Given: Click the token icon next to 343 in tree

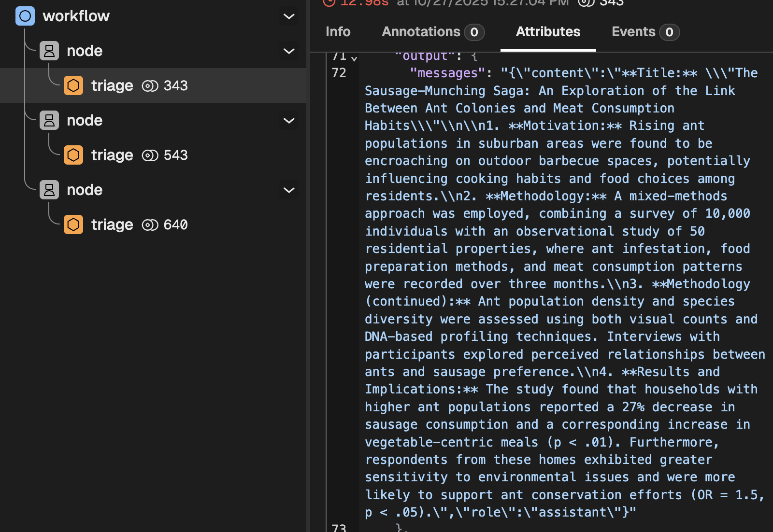Looking at the screenshot, I should pyautogui.click(x=150, y=86).
